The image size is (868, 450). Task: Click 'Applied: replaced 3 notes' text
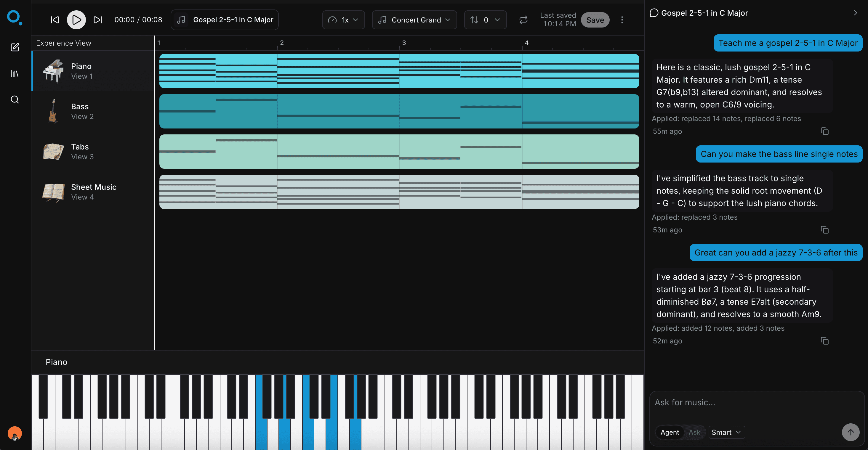pyautogui.click(x=694, y=217)
